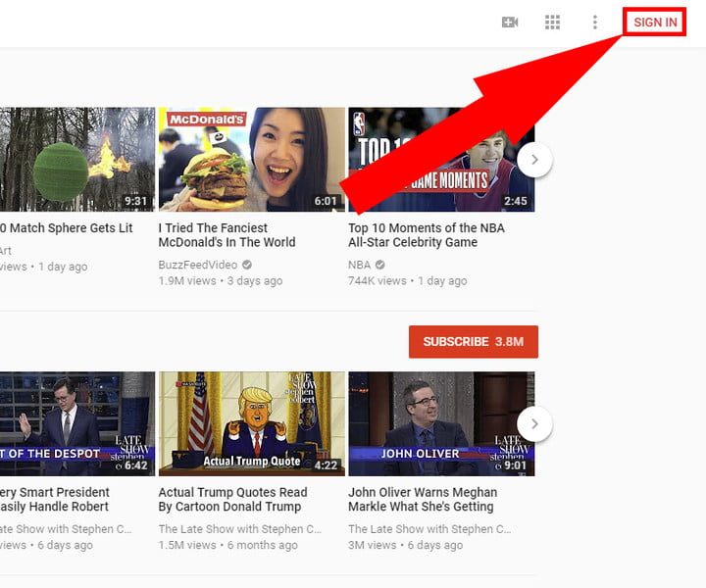
Task: Open the Actual Trump Quote cartoon thumbnail
Action: (252, 423)
